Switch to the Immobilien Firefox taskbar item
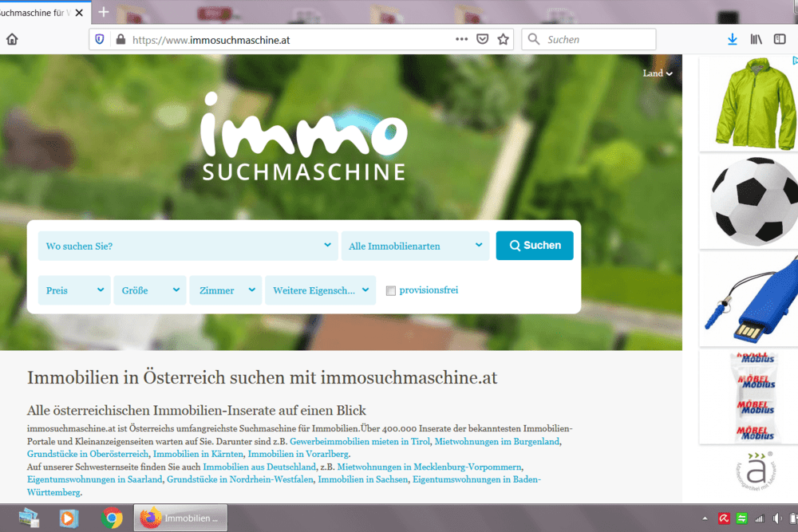Screen dimensions: 798x532 (x=180, y=518)
